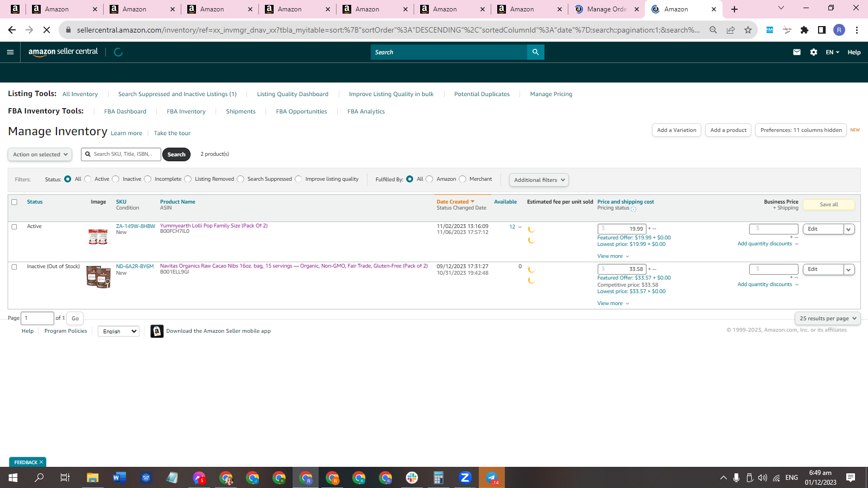The width and height of the screenshot is (868, 488).
Task: Open Zoom from the taskbar
Action: (x=465, y=478)
